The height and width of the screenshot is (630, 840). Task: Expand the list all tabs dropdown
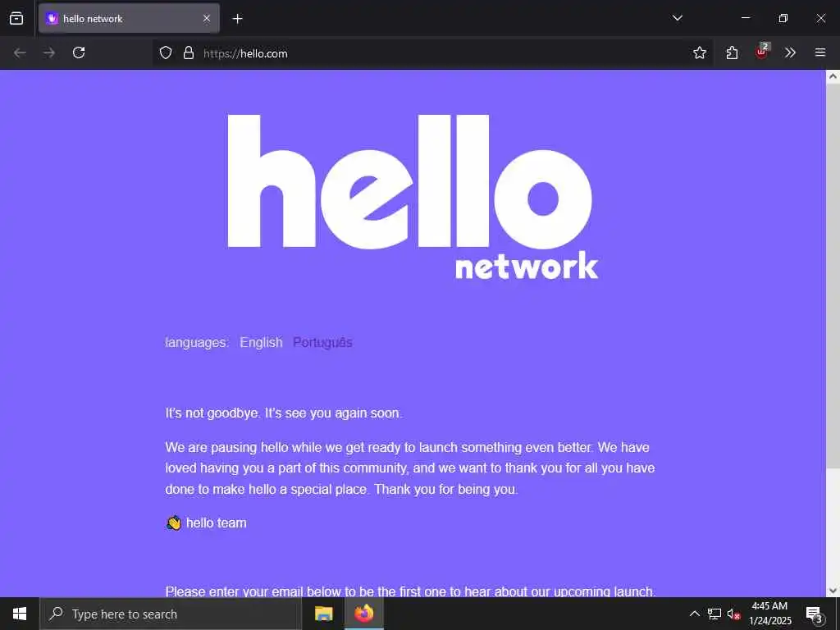click(677, 18)
